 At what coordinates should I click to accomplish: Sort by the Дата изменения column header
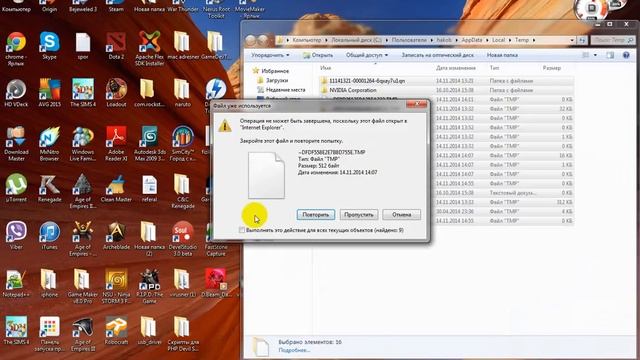pos(456,68)
